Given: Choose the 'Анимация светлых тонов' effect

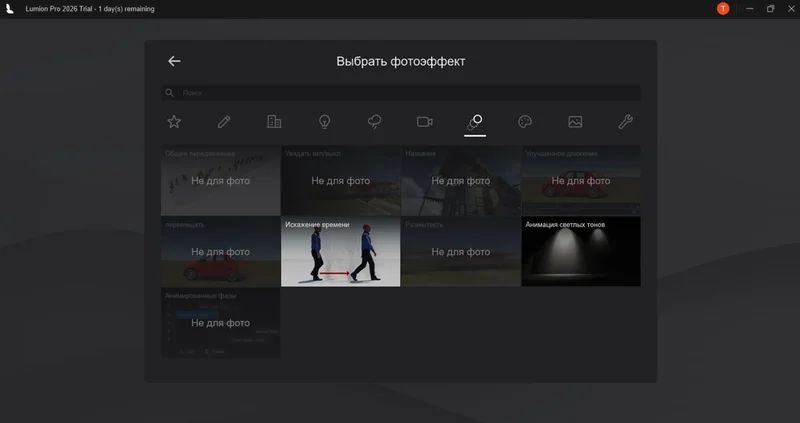Looking at the screenshot, I should pos(581,252).
